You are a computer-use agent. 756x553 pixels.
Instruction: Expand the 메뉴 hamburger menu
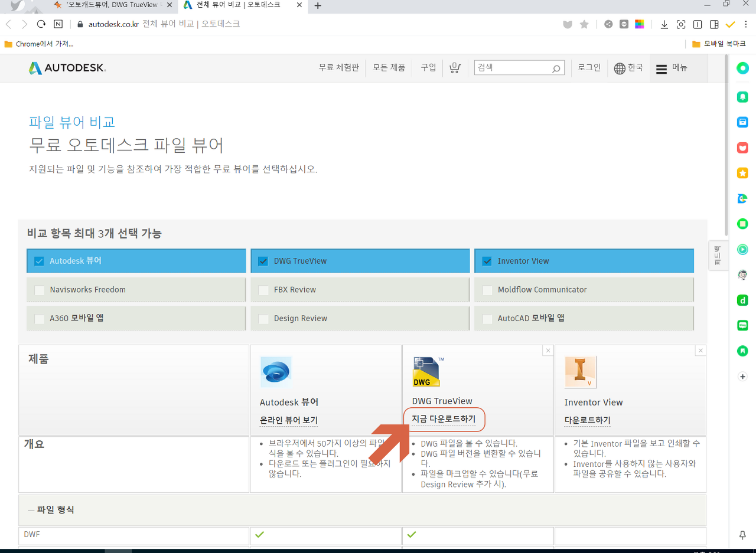point(672,68)
